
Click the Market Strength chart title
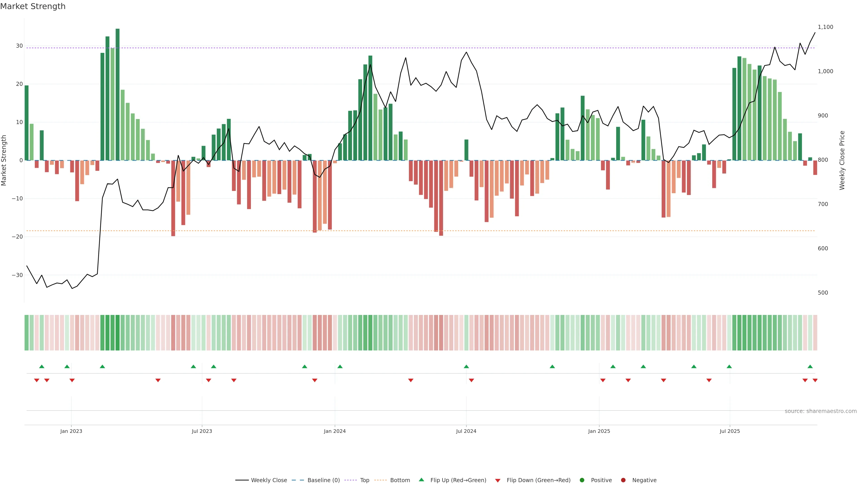(x=33, y=6)
